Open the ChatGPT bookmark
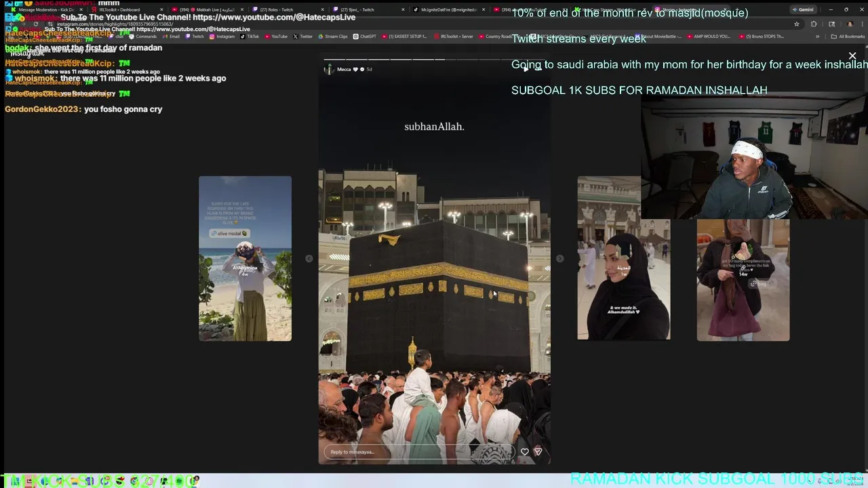 pyautogui.click(x=364, y=37)
